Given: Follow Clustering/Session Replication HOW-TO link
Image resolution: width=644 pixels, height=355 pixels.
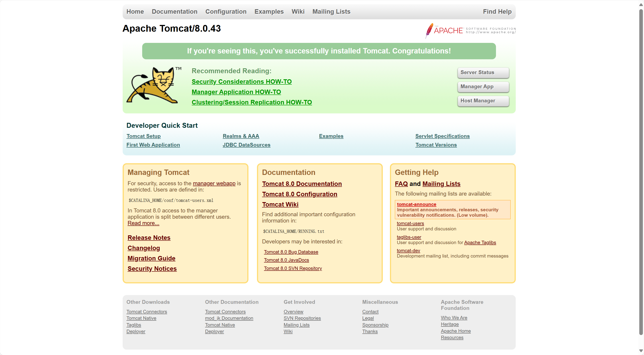Looking at the screenshot, I should (x=252, y=102).
